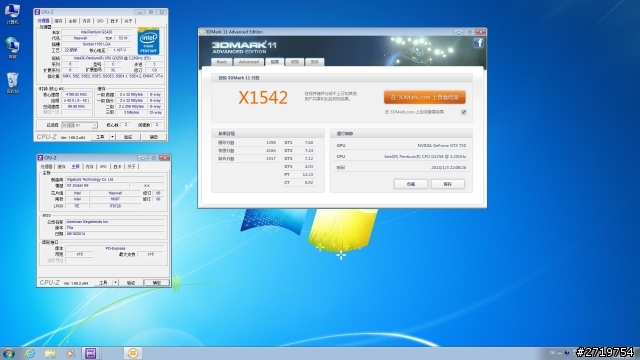Click the core speed field in upper CPU-Z

tap(76, 94)
